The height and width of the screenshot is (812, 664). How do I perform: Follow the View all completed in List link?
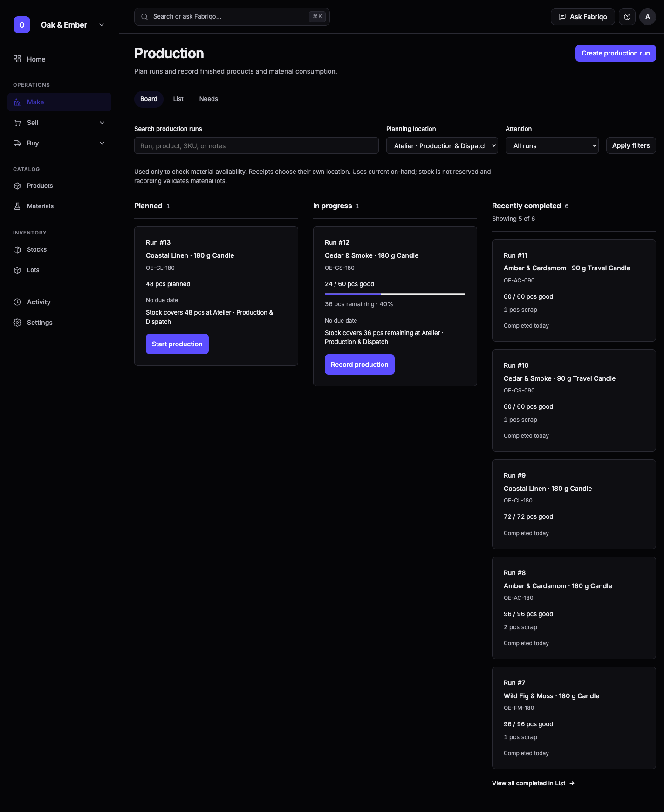[533, 783]
